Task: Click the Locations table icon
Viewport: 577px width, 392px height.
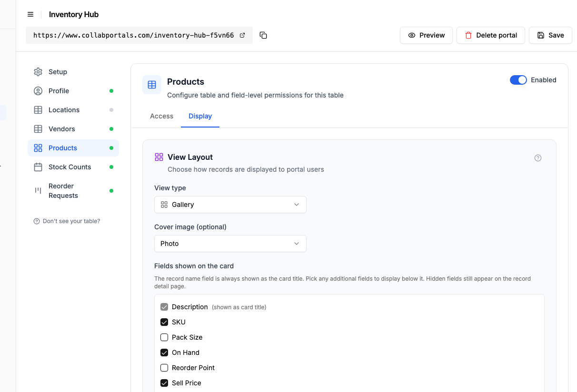Action: [38, 110]
